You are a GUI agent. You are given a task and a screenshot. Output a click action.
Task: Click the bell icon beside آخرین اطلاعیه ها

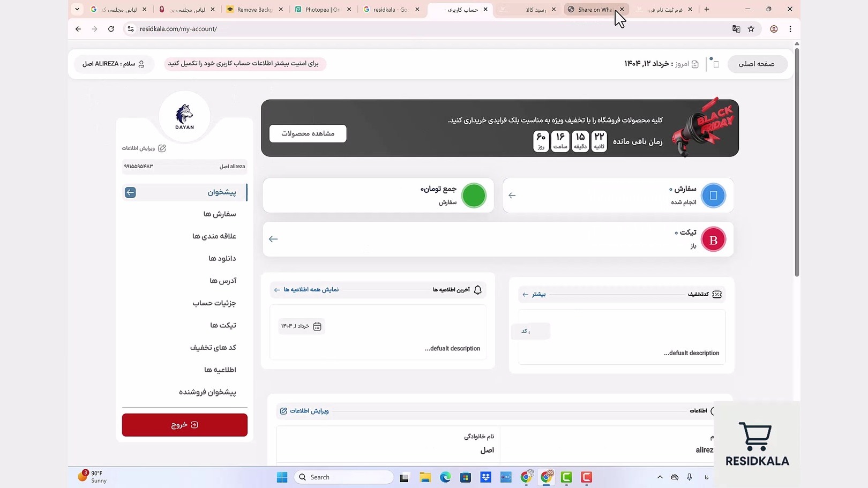tap(478, 290)
